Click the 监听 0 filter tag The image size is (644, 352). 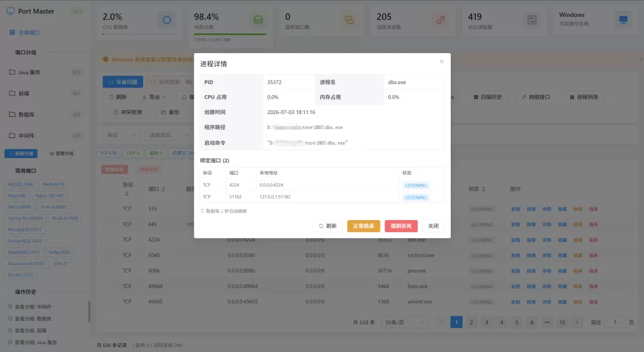click(156, 153)
